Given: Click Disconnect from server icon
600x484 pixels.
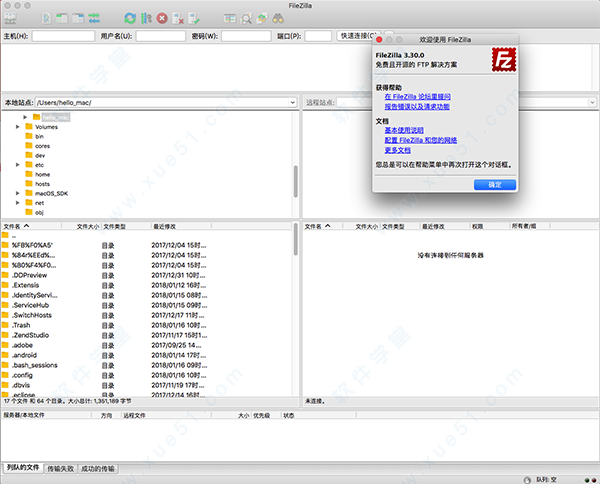Looking at the screenshot, I should point(178,18).
